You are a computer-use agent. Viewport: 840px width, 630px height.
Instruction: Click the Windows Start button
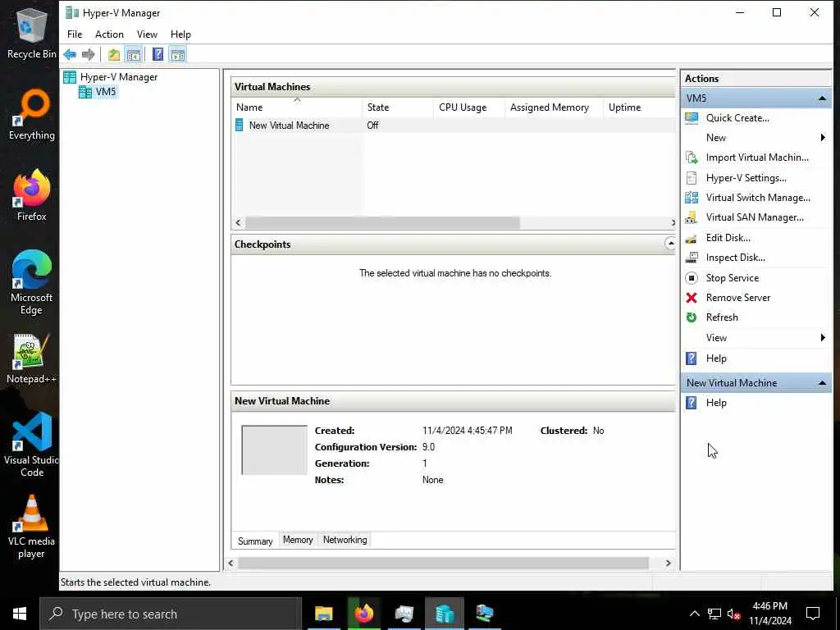[20, 614]
